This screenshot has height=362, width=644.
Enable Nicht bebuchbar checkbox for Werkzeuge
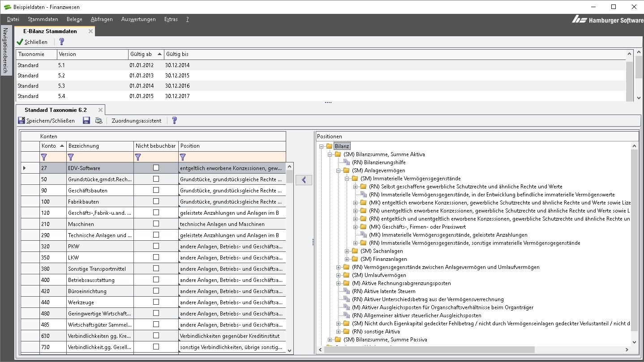(156, 302)
